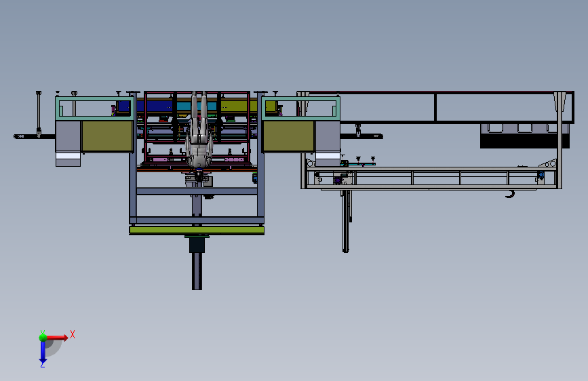Select the olive panel on the right cabinet

pos(288,136)
